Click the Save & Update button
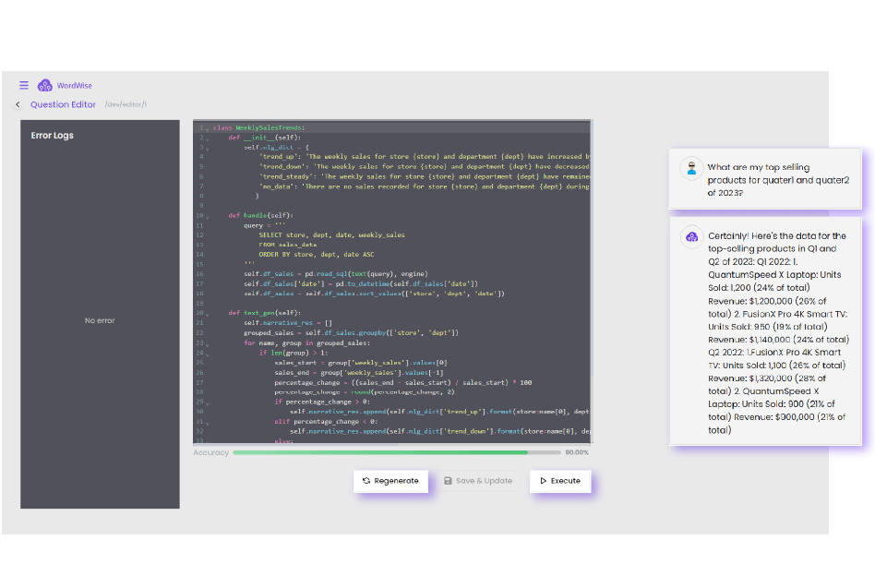Viewport: 875px width, 588px height. [477, 481]
